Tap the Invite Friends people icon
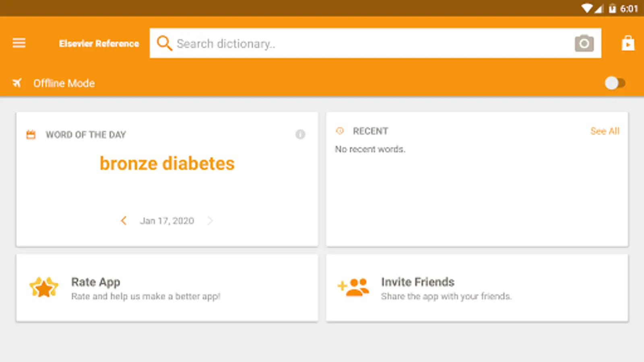The height and width of the screenshot is (362, 644). [353, 287]
